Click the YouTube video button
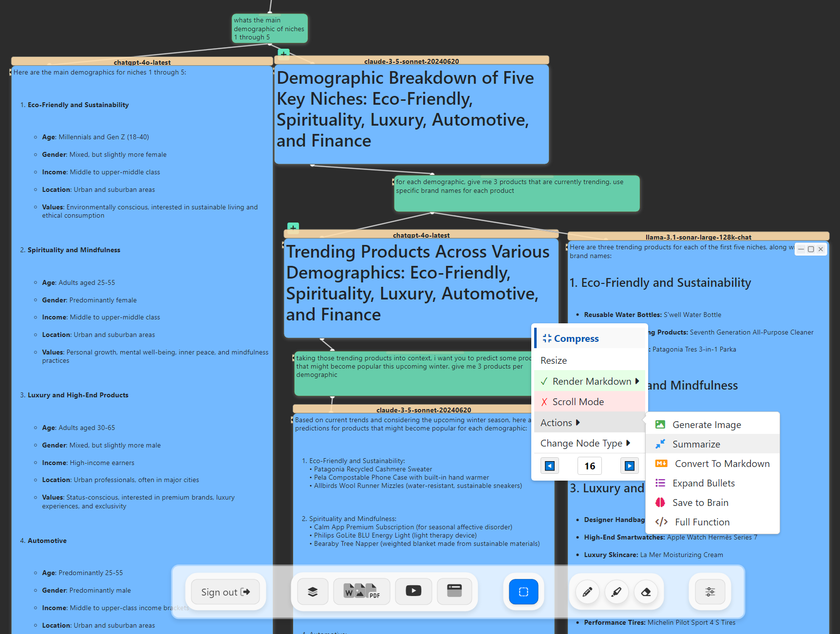 coord(413,592)
